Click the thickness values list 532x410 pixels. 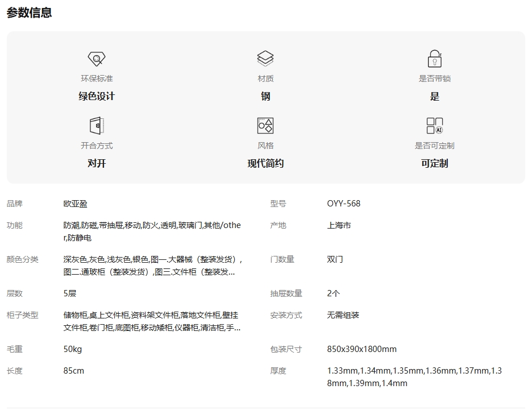coord(414,377)
